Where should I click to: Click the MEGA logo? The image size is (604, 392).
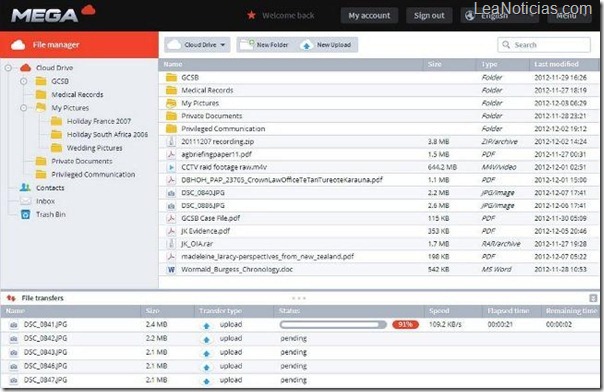pyautogui.click(x=53, y=14)
